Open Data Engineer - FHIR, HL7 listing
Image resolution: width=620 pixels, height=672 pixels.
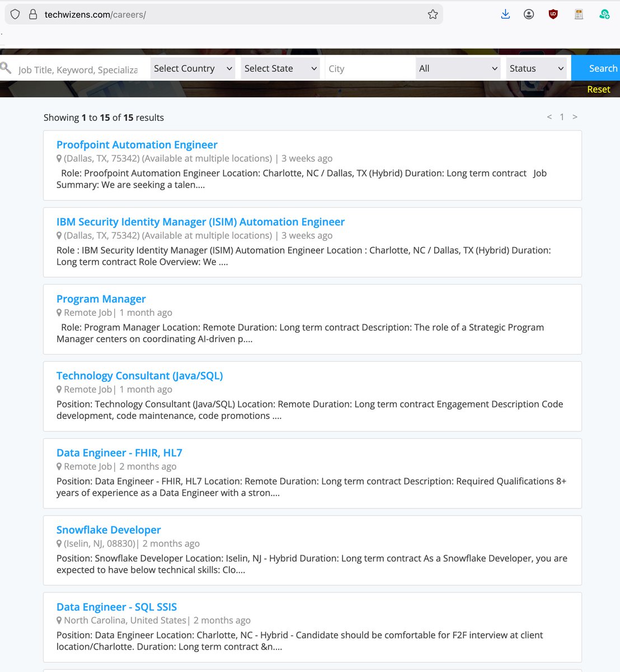119,452
